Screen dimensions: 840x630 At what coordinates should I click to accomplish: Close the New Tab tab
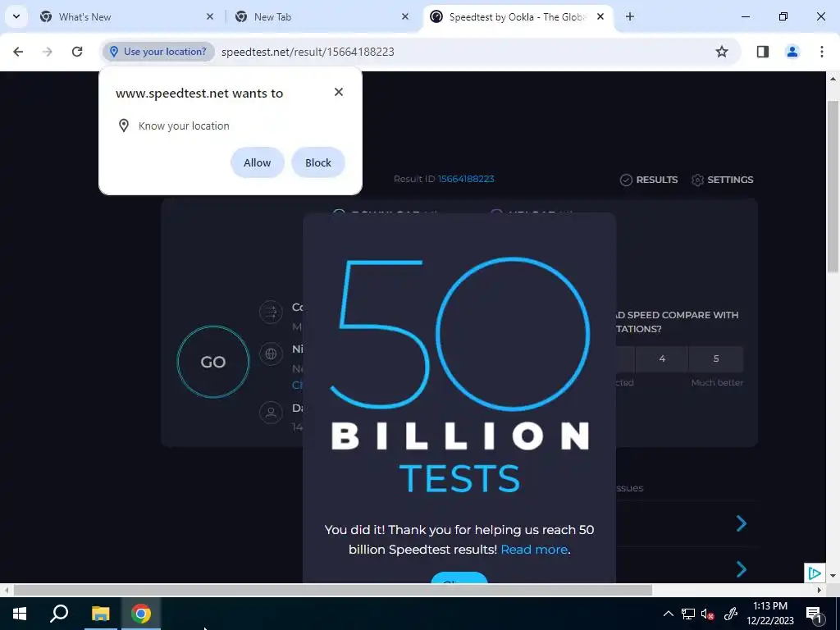[x=405, y=16]
